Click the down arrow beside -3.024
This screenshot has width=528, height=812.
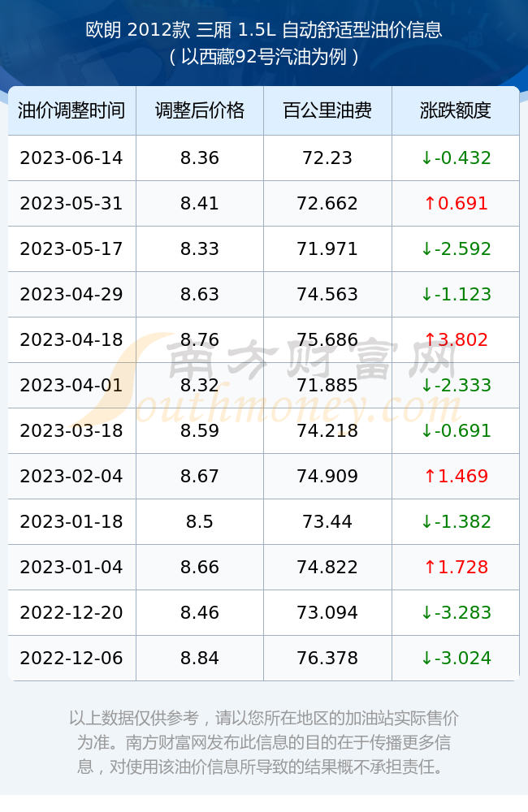coord(426,659)
